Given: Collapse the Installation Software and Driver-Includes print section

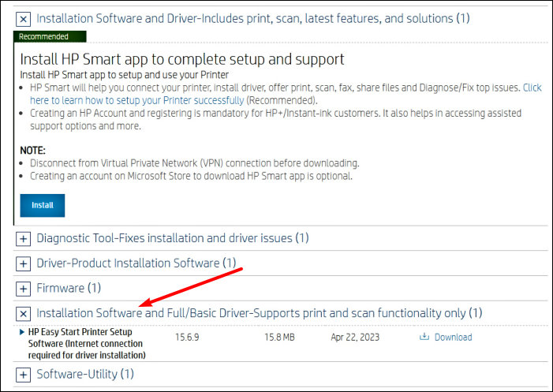Looking at the screenshot, I should click(x=24, y=19).
